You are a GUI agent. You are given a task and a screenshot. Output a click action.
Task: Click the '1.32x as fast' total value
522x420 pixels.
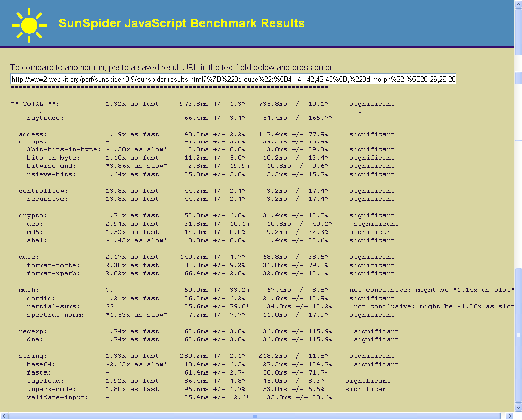pos(132,104)
